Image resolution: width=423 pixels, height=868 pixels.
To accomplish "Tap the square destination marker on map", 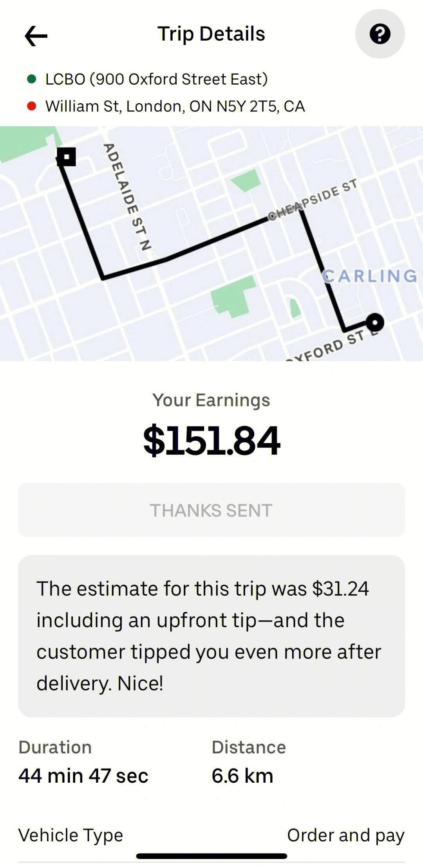I will coord(67,157).
